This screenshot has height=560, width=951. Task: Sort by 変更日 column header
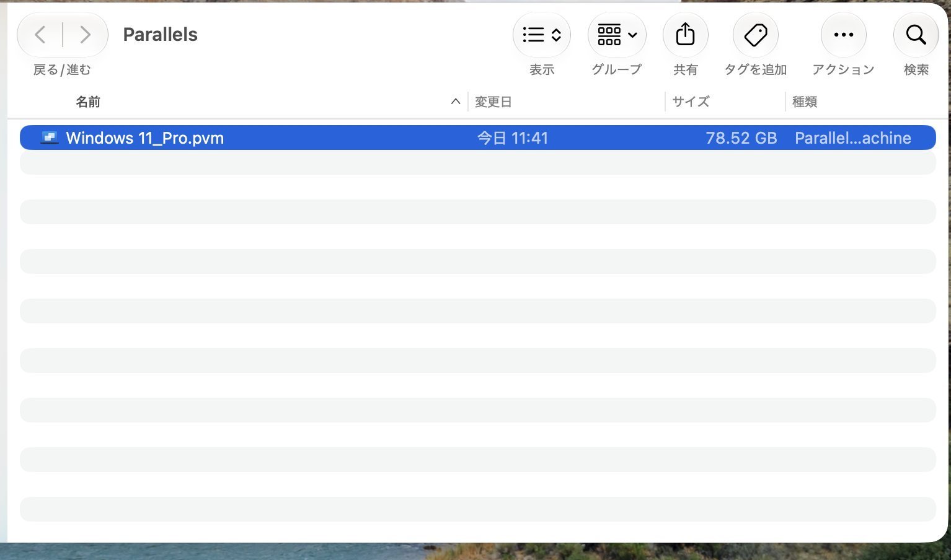(493, 102)
